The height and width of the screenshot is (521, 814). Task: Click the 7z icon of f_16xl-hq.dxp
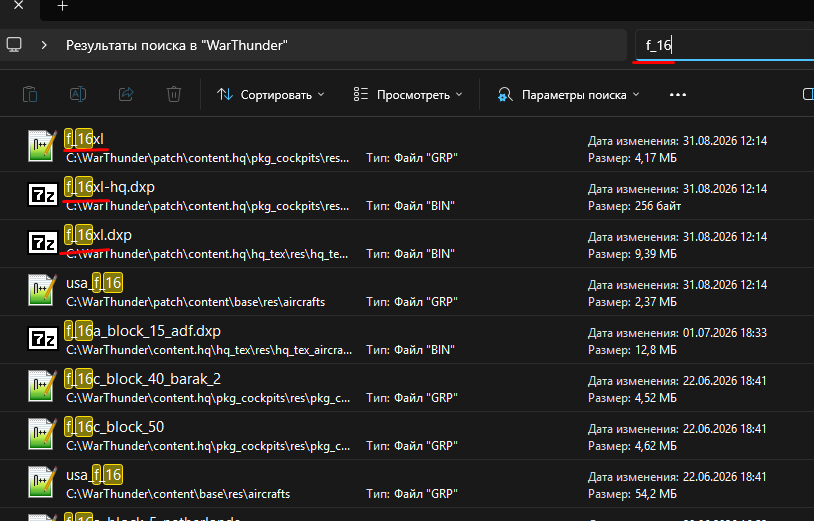(43, 195)
